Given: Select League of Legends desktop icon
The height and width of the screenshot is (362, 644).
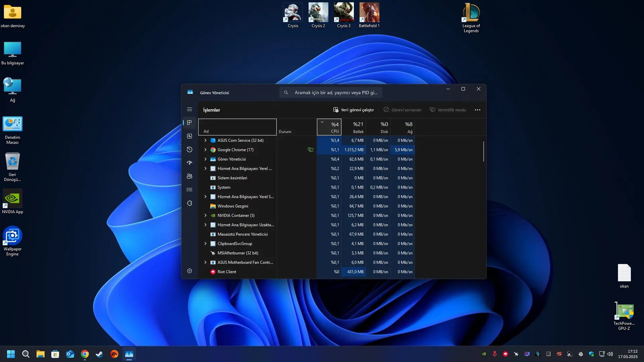Looking at the screenshot, I should point(471,18).
